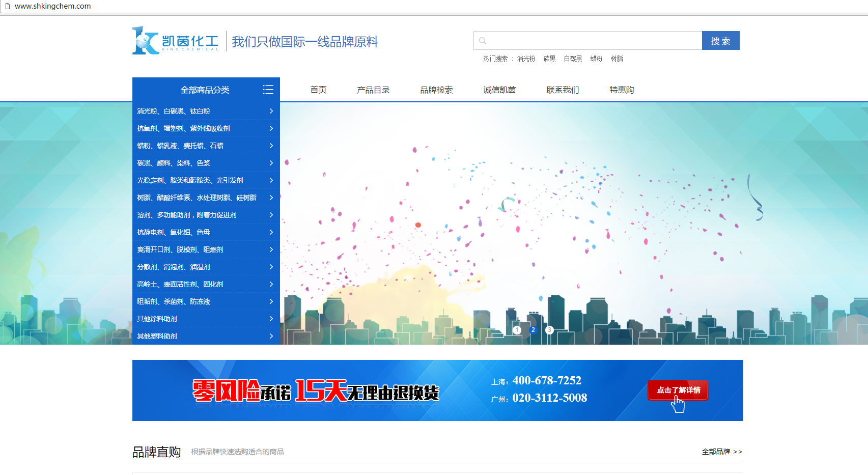
Task: Click the red 点击了解详情 button
Action: click(678, 390)
